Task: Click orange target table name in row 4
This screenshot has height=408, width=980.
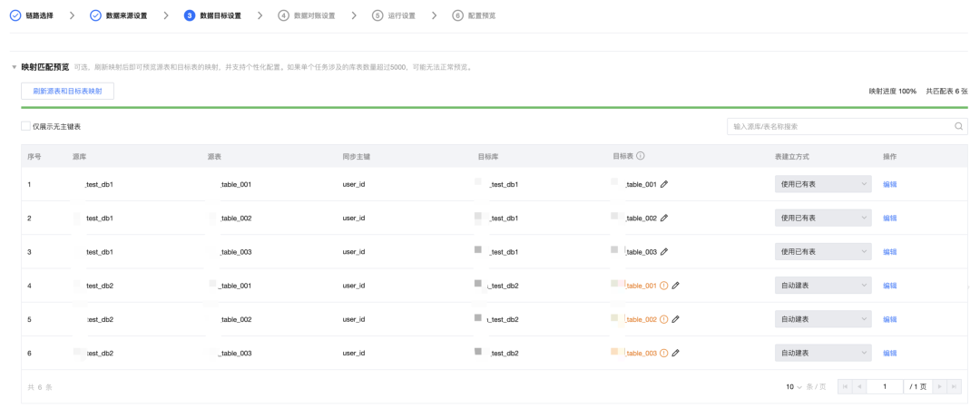Action: point(642,286)
